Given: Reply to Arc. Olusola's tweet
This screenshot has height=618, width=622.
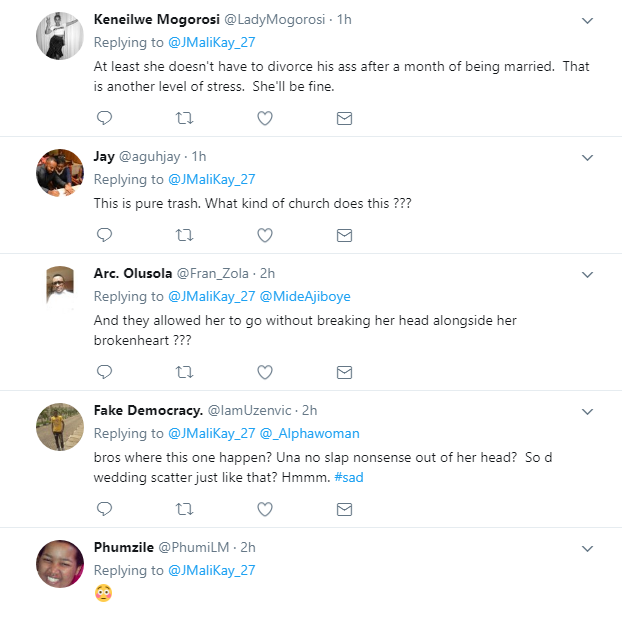Looking at the screenshot, I should click(104, 372).
